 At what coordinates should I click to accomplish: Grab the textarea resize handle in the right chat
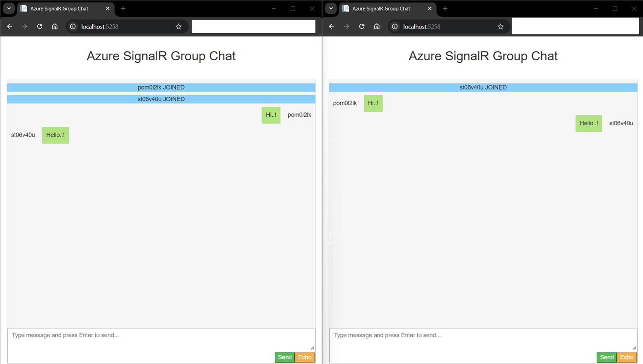point(635,348)
